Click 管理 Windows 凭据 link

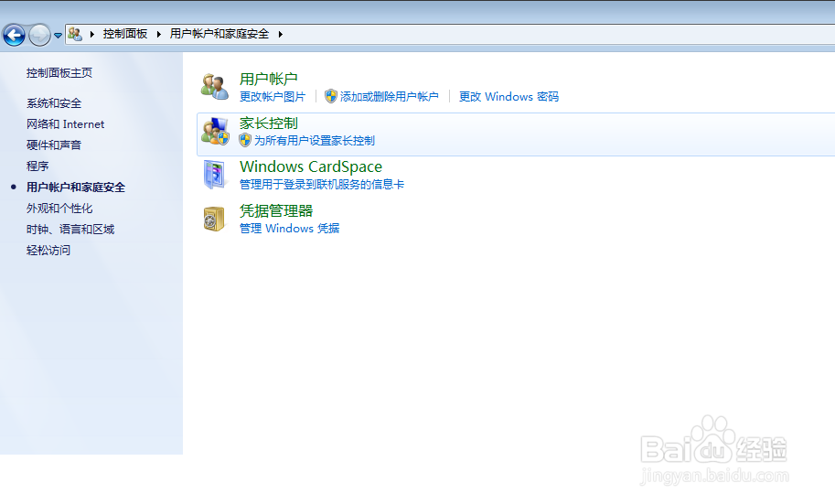[289, 228]
